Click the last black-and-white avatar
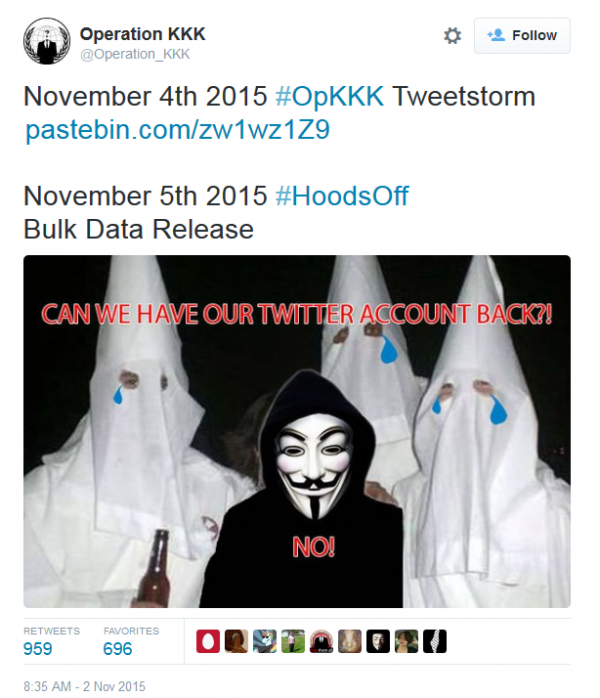The image size is (600, 698). click(x=435, y=641)
